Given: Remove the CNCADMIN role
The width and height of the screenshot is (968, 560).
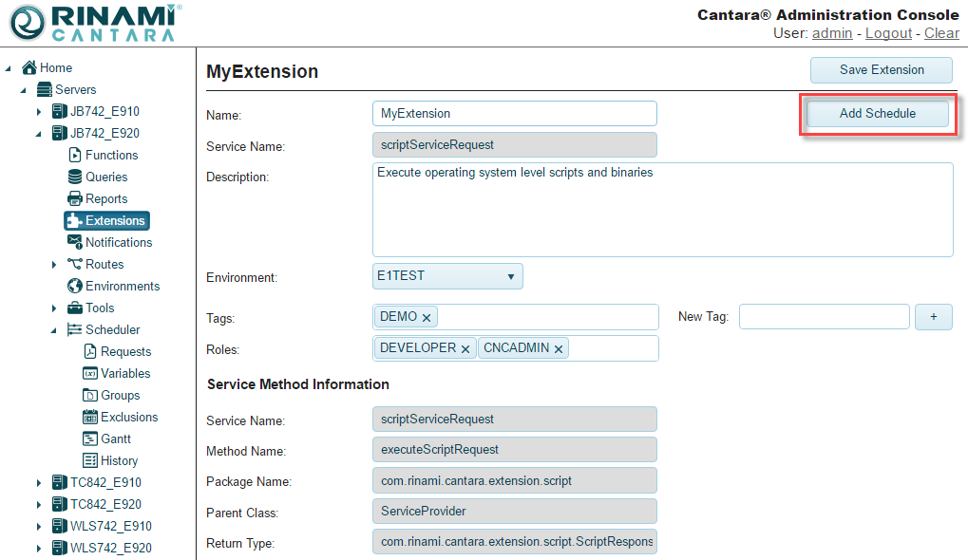Looking at the screenshot, I should coord(559,349).
